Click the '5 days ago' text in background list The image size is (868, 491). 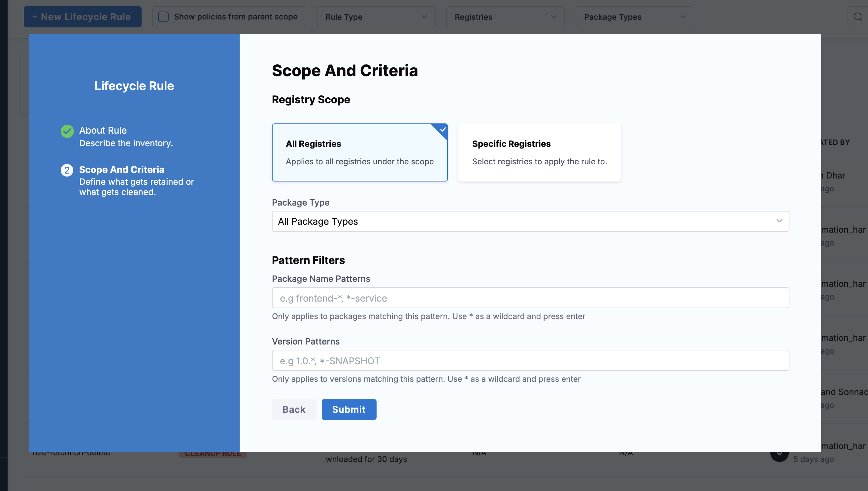814,459
